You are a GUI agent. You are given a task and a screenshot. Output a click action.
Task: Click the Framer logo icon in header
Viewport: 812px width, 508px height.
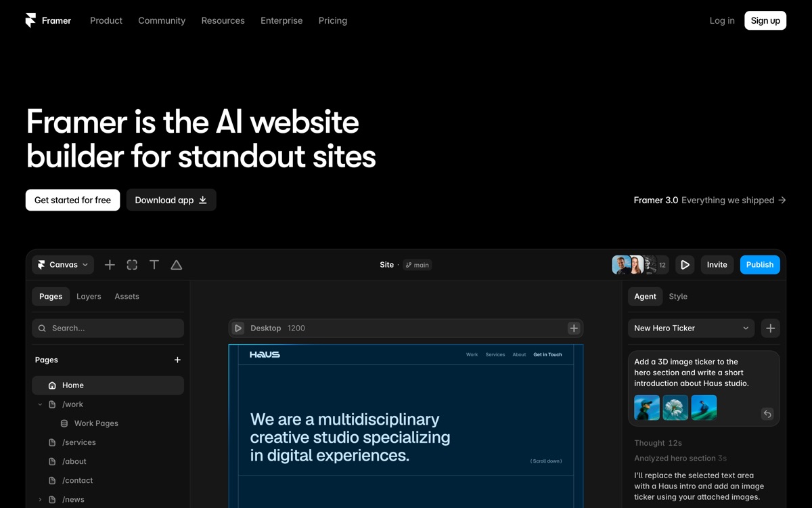coord(30,20)
